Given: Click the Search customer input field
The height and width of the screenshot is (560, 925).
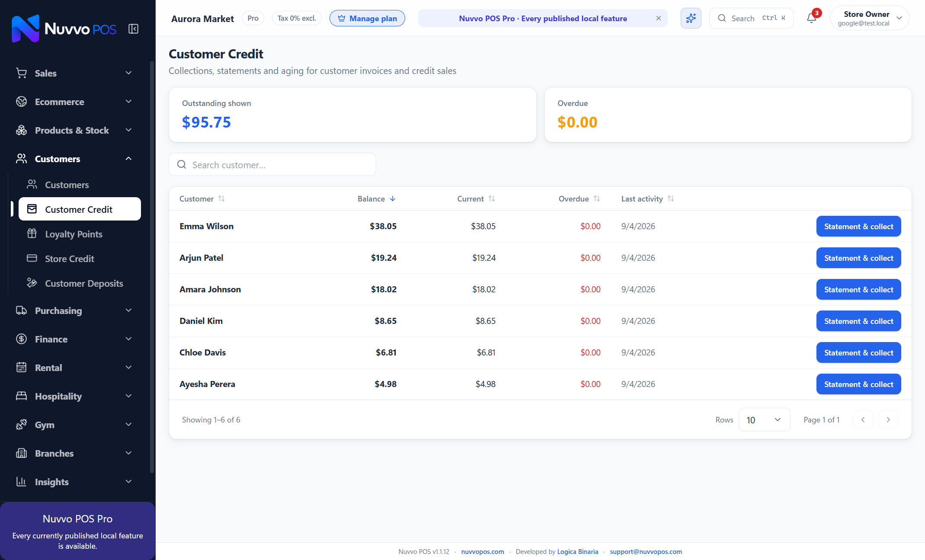Looking at the screenshot, I should tap(272, 164).
